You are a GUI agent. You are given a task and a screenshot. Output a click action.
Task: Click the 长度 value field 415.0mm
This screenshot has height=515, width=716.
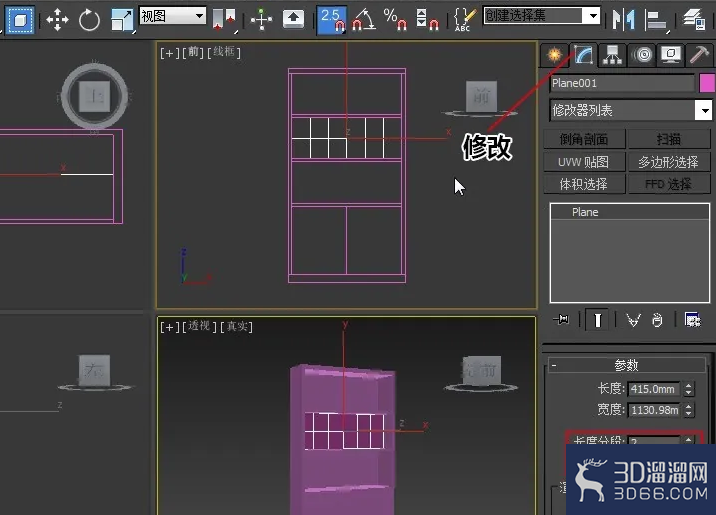[654, 389]
